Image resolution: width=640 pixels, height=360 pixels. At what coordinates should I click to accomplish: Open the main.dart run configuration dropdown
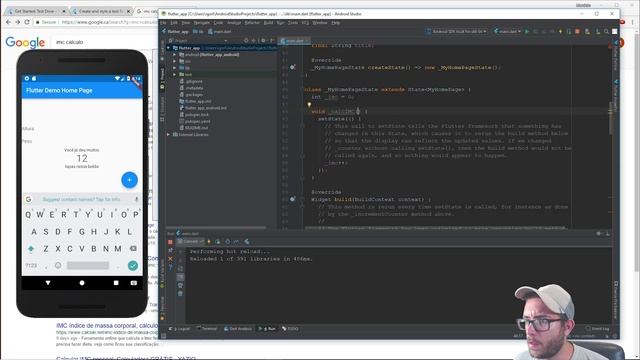click(507, 31)
